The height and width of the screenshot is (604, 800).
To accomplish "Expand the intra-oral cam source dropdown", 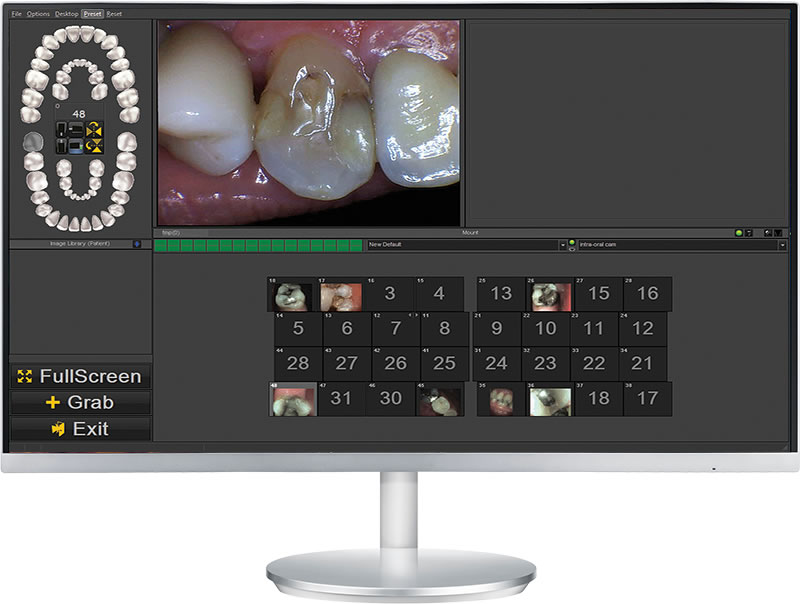I will click(782, 245).
